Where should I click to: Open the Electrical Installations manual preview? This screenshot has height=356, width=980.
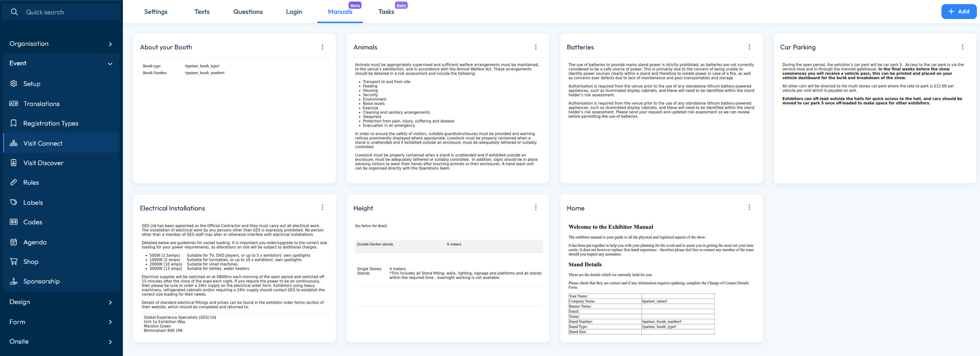tap(234, 278)
